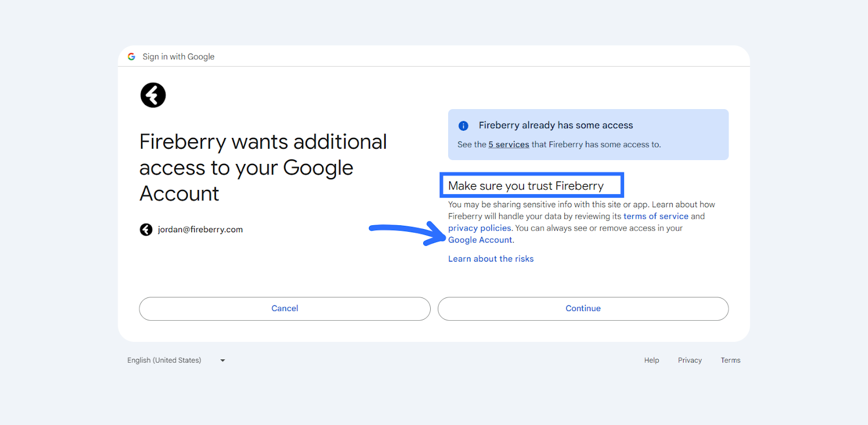Click the avatar icon beside jordan@fireberry.com

pos(146,230)
